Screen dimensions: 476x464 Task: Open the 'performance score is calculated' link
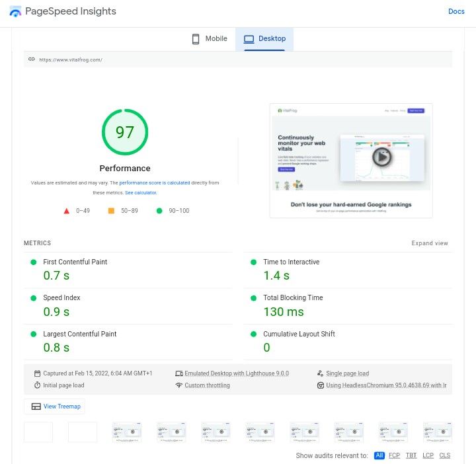[154, 182]
